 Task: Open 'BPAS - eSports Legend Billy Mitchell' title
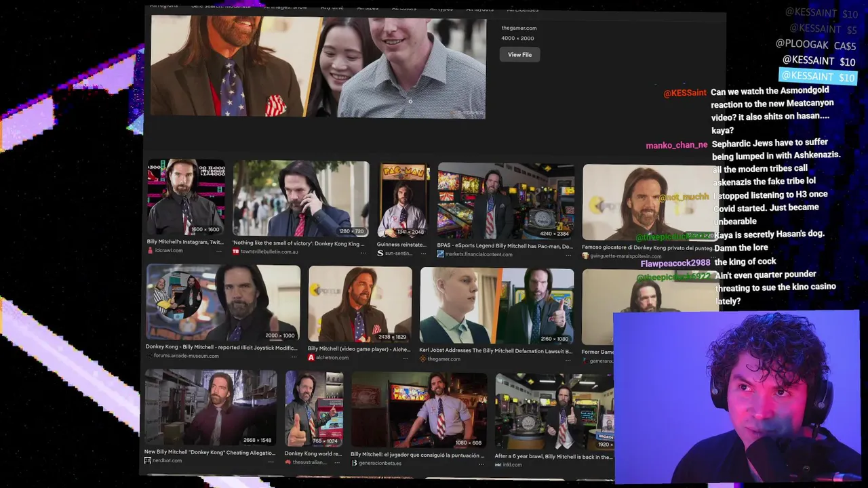point(505,246)
